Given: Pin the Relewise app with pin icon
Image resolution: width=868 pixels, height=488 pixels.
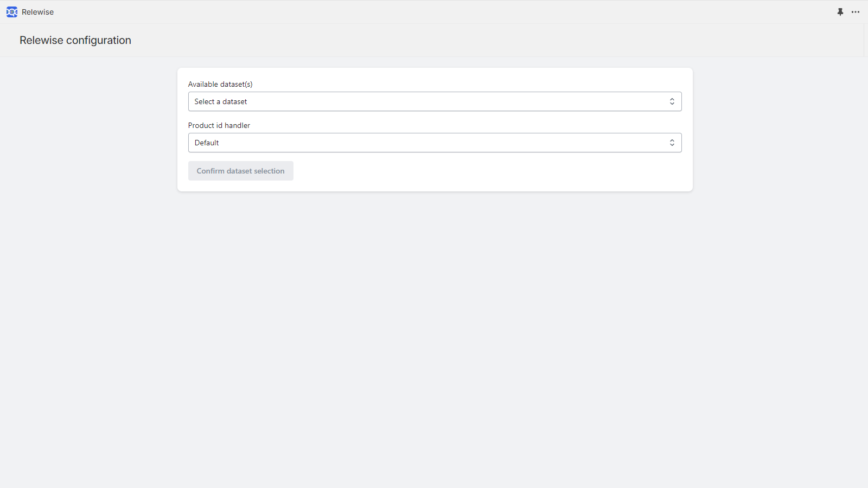Looking at the screenshot, I should 840,12.
